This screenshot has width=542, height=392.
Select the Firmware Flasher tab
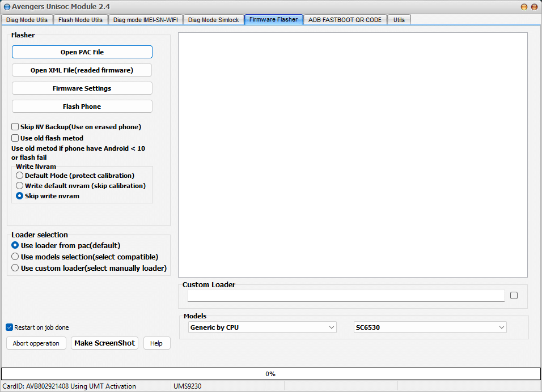click(273, 19)
